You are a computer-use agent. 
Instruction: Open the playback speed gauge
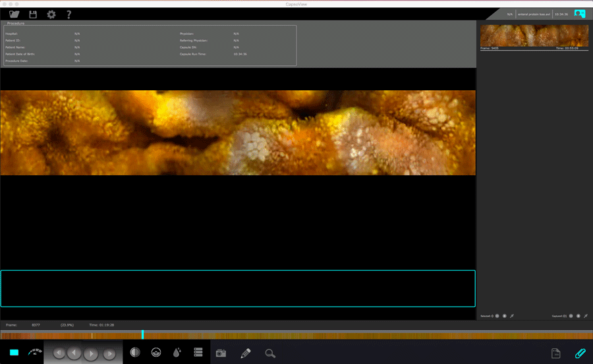click(34, 353)
